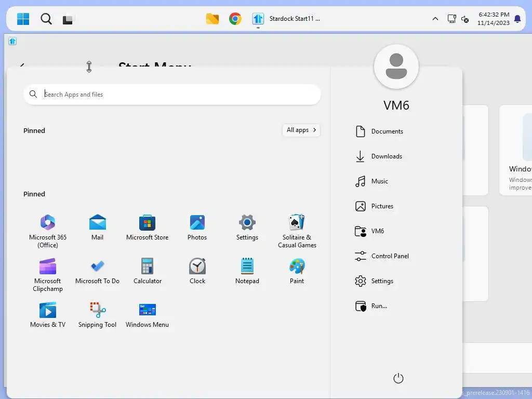Open Microsoft 365 (Office) pinned app

click(x=47, y=231)
